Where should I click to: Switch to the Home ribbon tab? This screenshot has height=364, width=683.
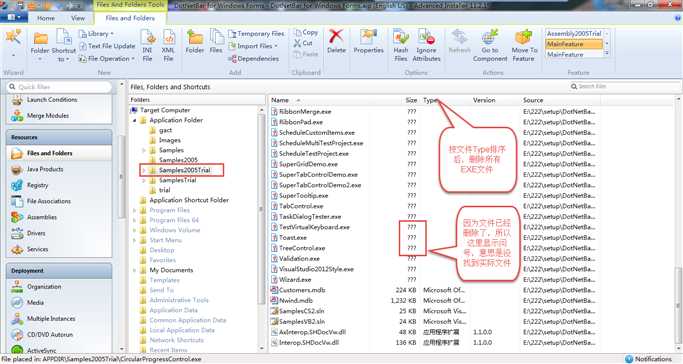[46, 18]
